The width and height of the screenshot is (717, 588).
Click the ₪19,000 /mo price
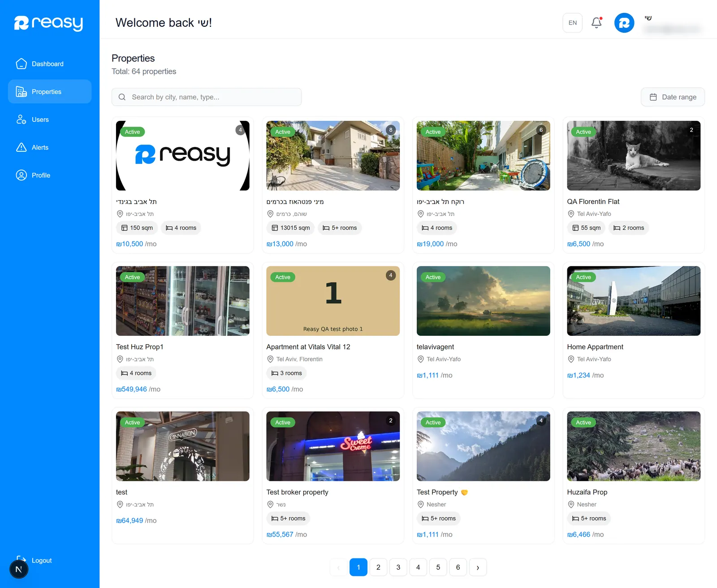click(x=437, y=244)
